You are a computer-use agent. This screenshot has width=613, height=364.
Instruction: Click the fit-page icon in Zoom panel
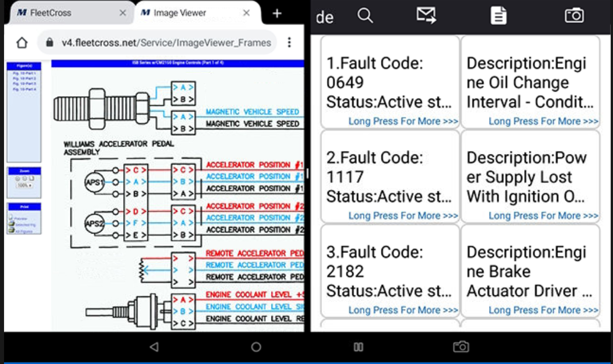pyautogui.click(x=32, y=178)
